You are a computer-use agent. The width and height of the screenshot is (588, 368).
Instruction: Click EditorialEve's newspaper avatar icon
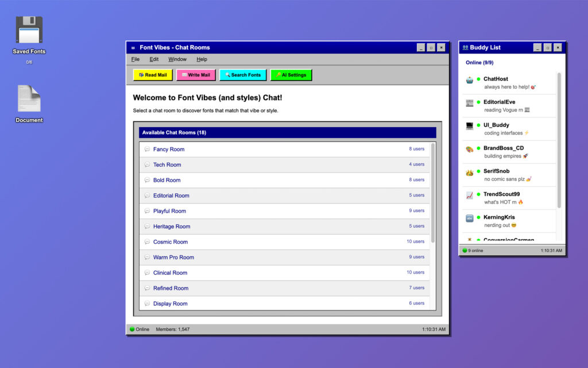tap(470, 103)
